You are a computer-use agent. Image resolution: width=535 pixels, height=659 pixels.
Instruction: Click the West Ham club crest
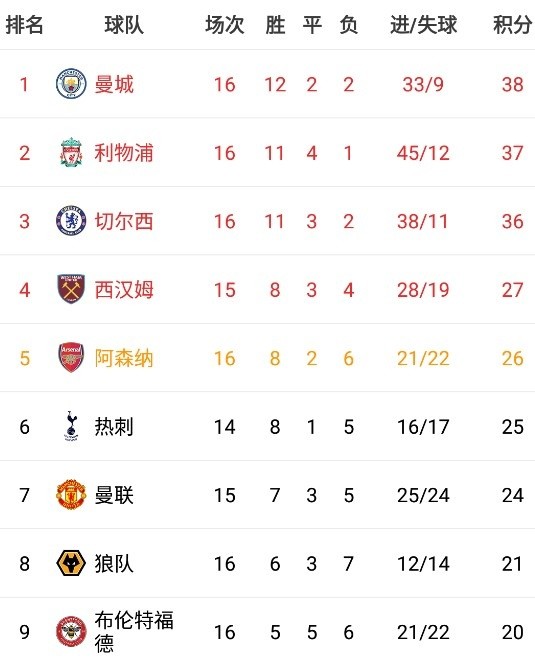coord(71,289)
